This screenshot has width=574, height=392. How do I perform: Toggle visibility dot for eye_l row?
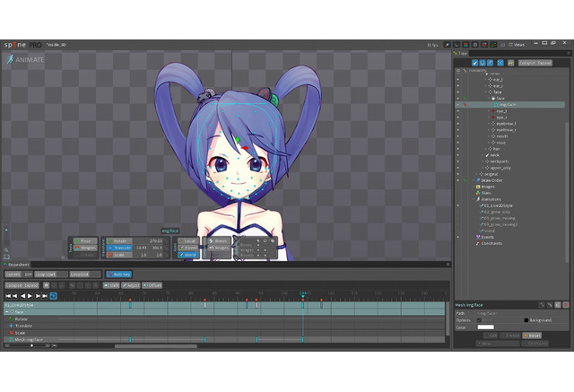(457, 111)
